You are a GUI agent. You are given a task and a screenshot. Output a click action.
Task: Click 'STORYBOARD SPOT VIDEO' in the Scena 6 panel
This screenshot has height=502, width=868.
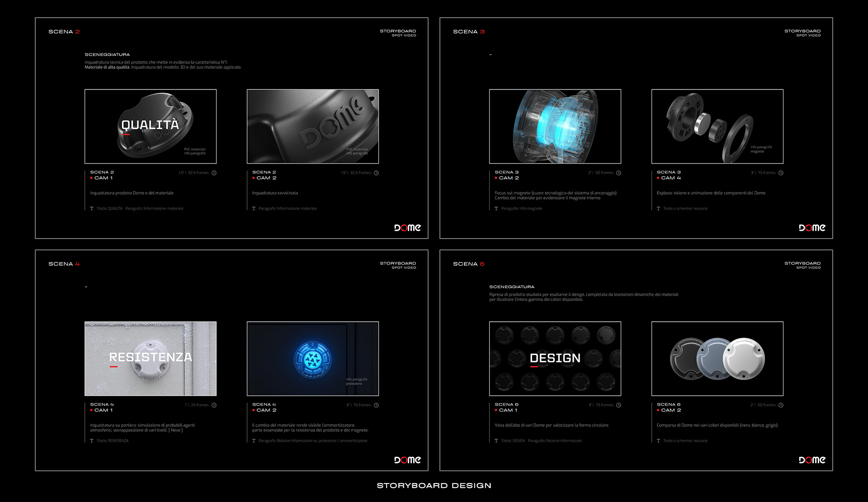point(802,265)
